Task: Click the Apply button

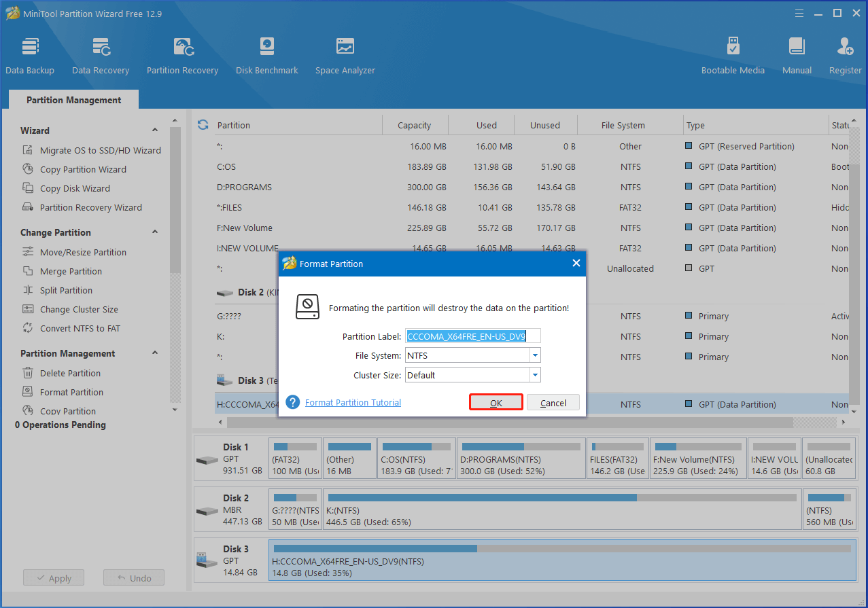Action: 53,578
